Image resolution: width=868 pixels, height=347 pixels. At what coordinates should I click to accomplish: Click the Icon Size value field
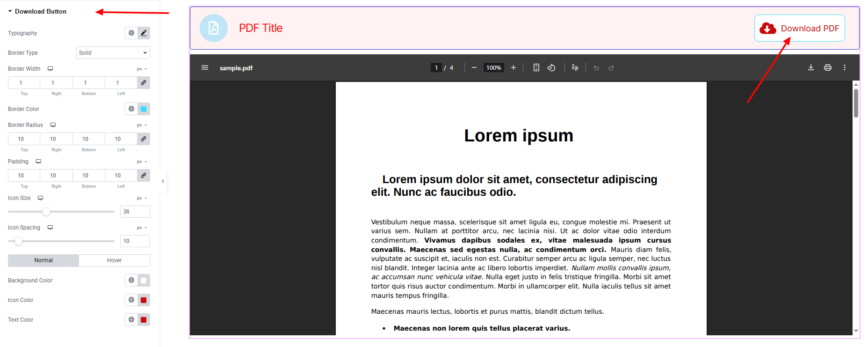point(135,212)
